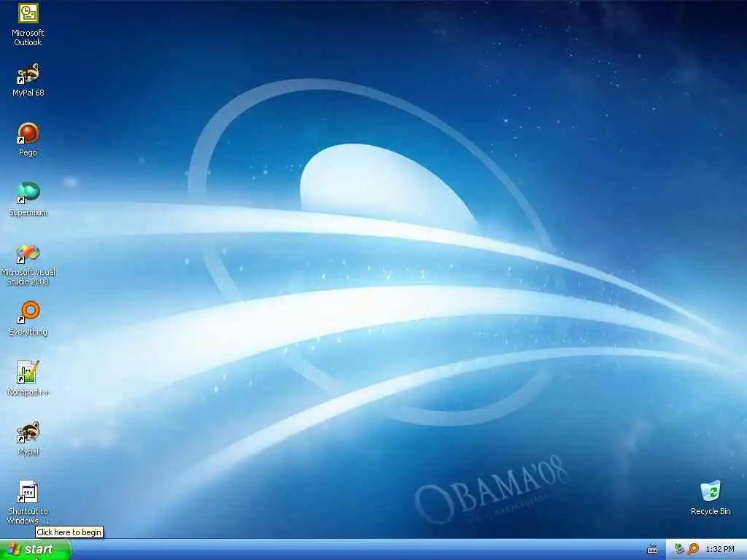
Task: Select the Everything search shortcut on desktop
Action: [28, 312]
